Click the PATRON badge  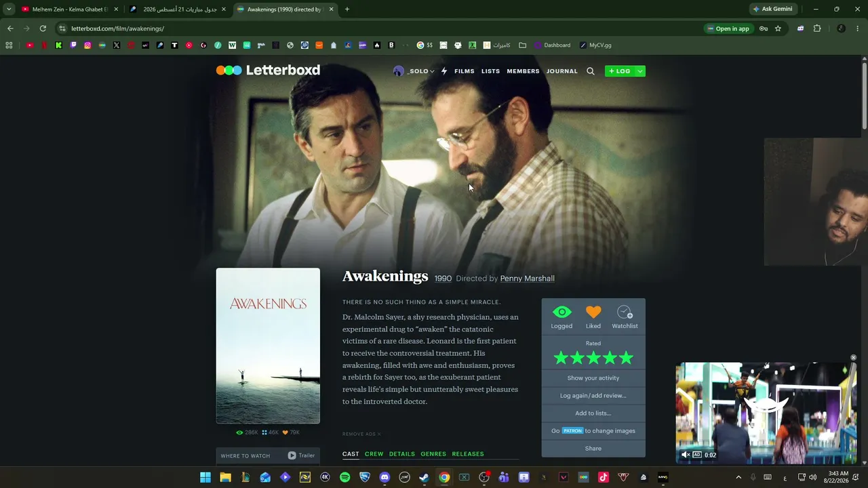tap(572, 431)
